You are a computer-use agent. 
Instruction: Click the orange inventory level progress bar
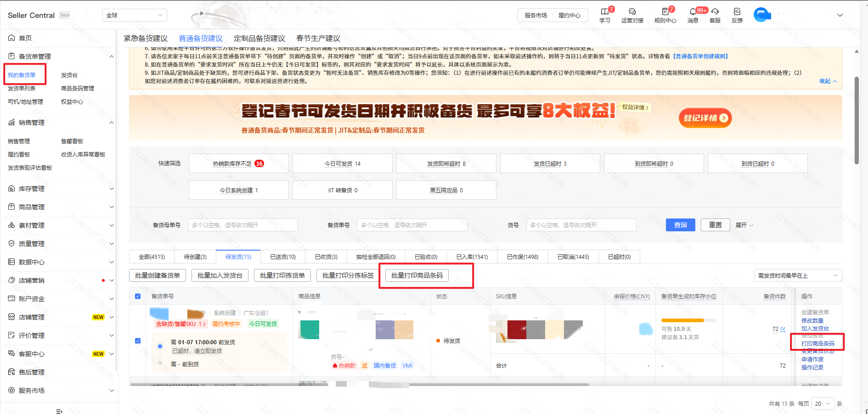coord(688,320)
